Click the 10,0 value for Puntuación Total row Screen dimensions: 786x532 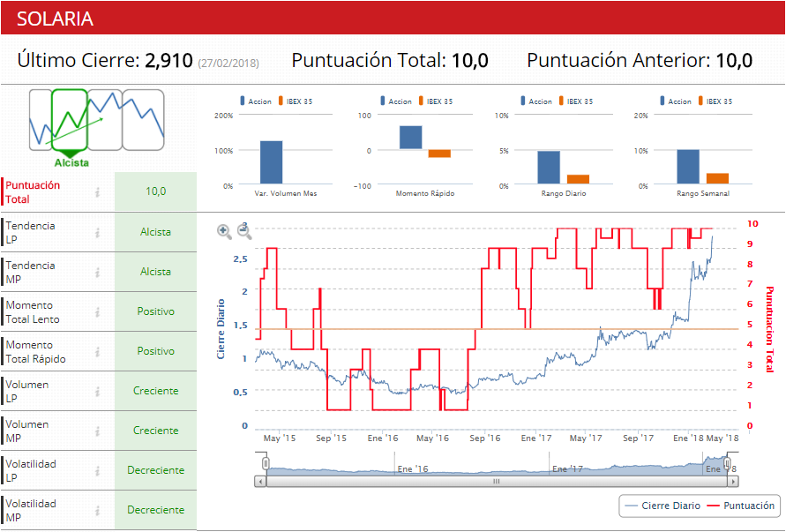(x=156, y=191)
